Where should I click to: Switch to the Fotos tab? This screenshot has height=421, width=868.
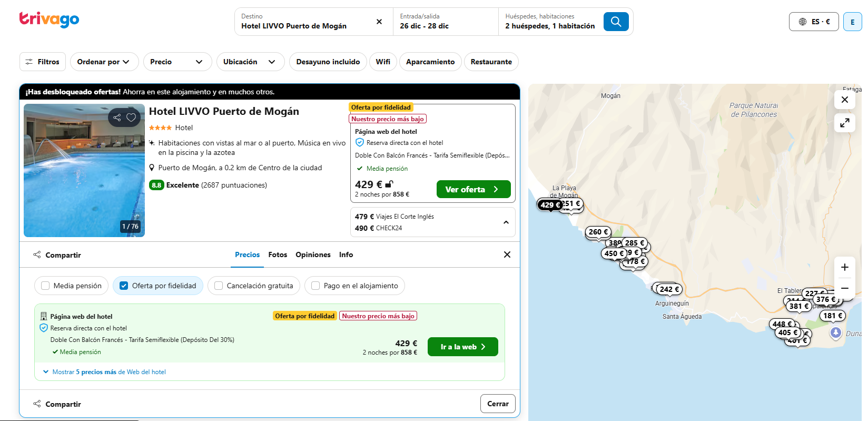(x=278, y=254)
